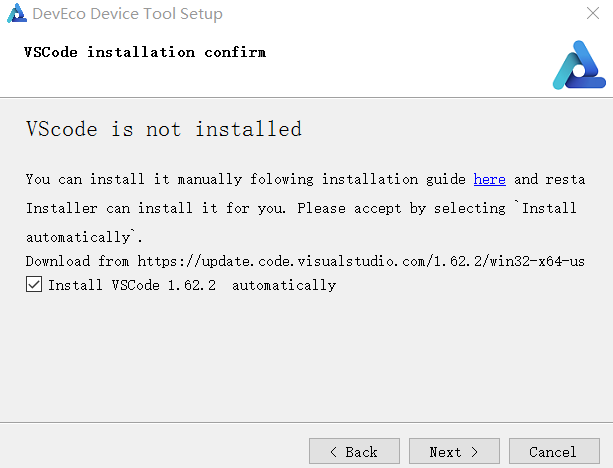Click the 'Install VSCode 1.62.2 automatically' label text
The width and height of the screenshot is (613, 468).
[192, 285]
